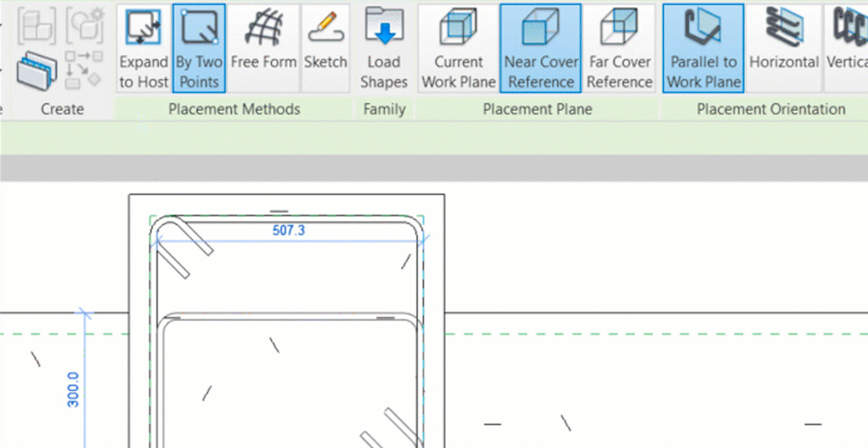Click the shapes-with-gear icon in Create panel

(86, 24)
